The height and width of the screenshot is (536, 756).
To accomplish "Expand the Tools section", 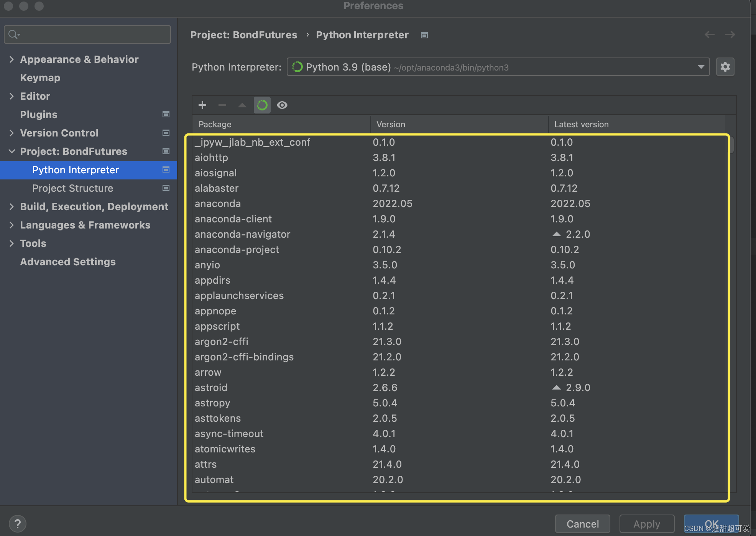I will 12,243.
